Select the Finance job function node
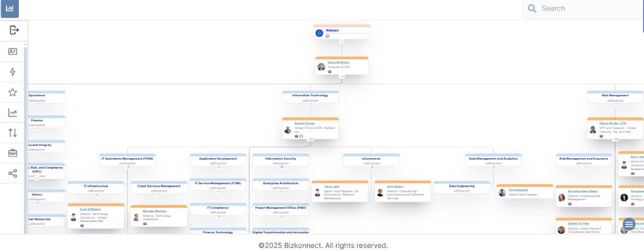 47,122
